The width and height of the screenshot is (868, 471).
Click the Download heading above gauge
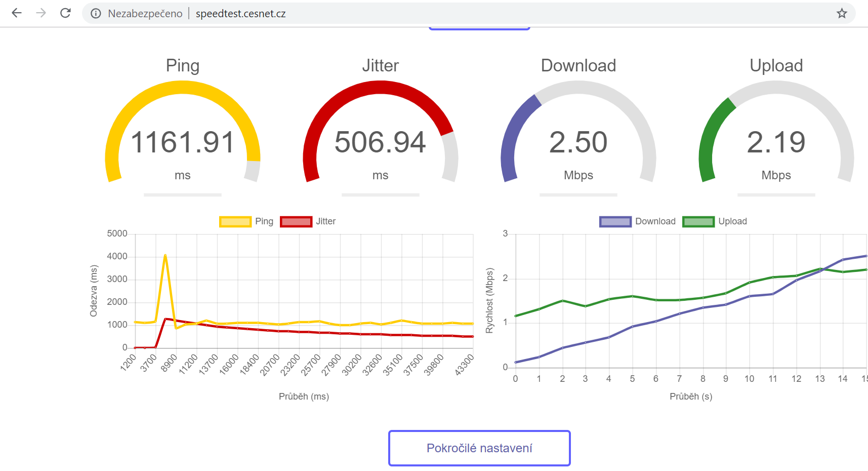pos(578,66)
